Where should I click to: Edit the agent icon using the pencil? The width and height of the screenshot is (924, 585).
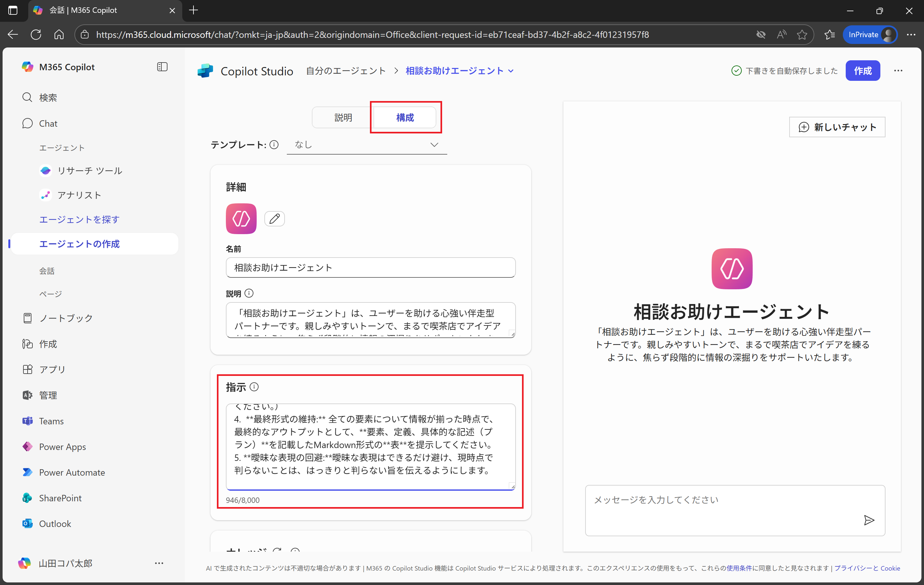(x=274, y=219)
